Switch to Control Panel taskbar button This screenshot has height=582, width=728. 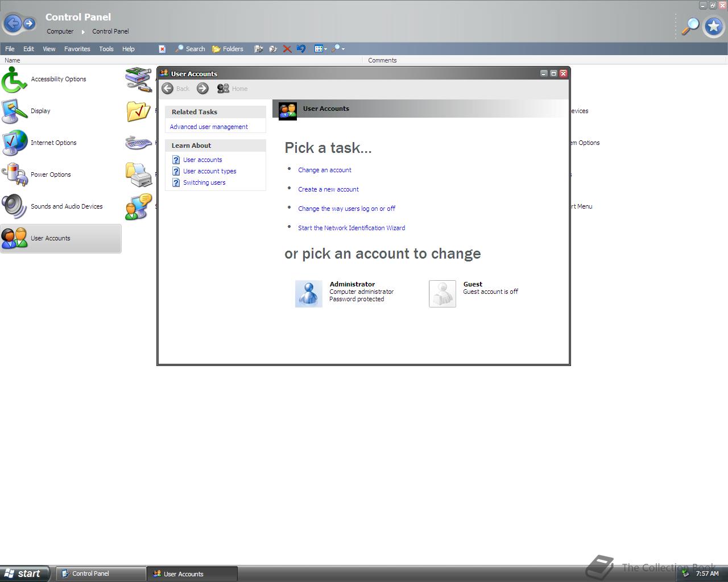[101, 573]
